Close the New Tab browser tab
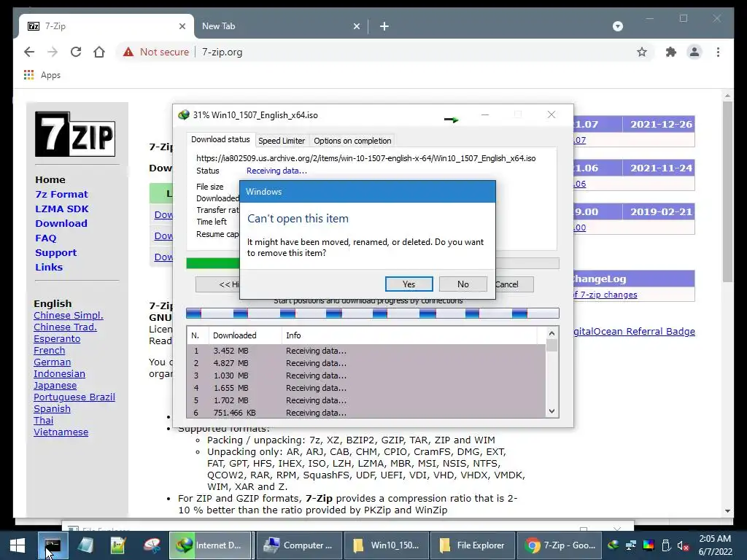Viewport: 747px width, 560px height. click(356, 26)
